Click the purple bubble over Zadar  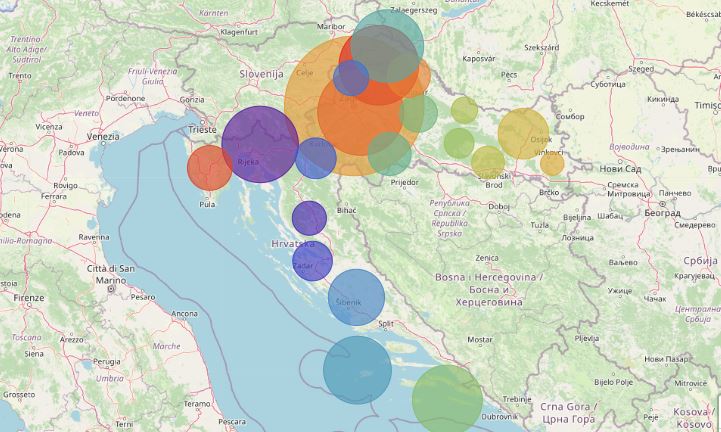(x=312, y=262)
